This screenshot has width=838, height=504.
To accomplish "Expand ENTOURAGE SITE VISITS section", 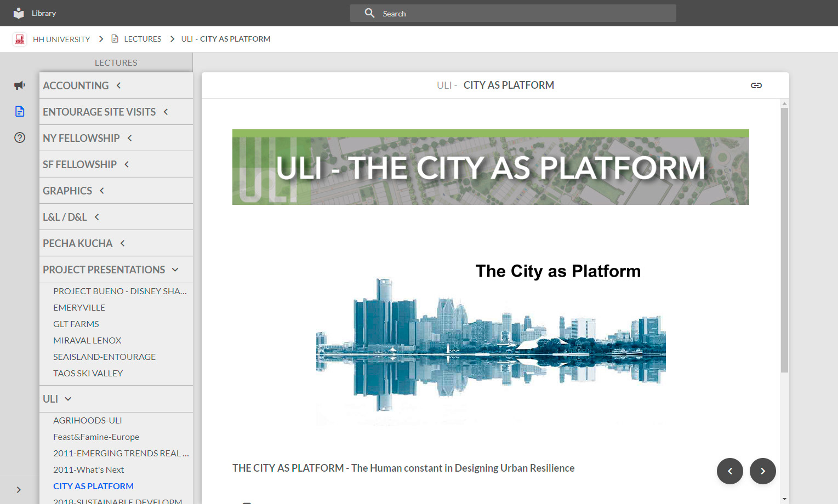I will [116, 112].
